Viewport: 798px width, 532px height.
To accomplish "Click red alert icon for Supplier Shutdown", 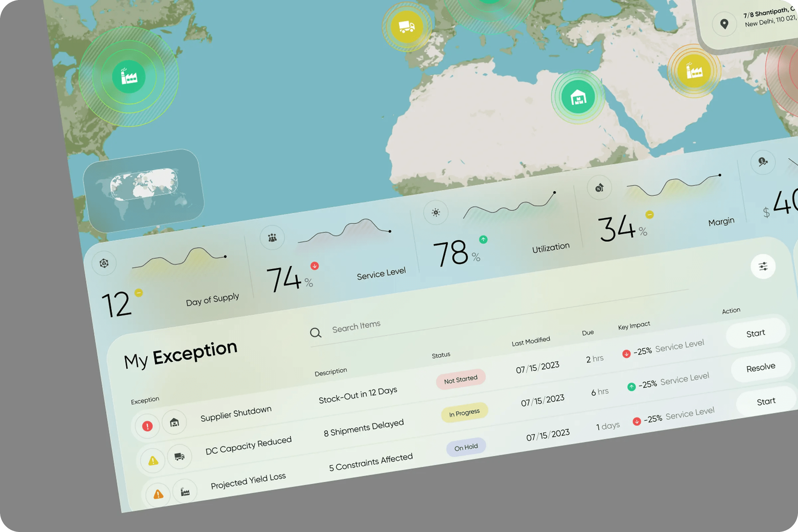I will click(147, 426).
